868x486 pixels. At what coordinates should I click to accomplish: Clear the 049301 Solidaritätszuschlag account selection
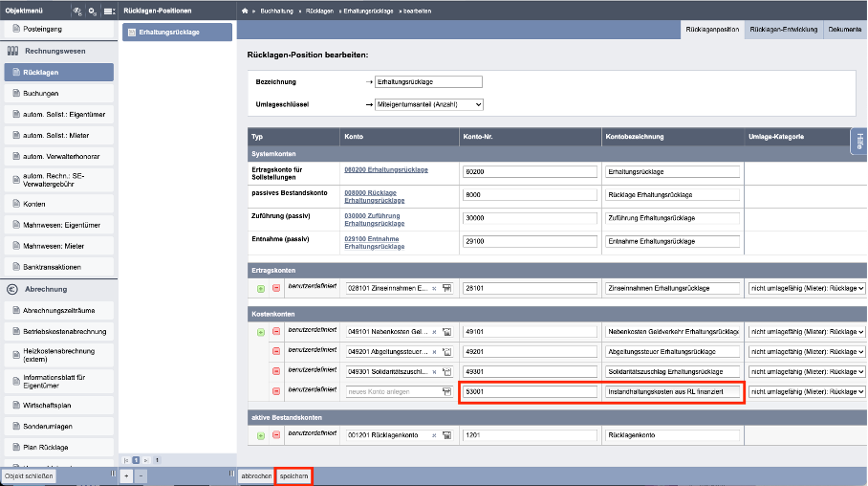point(434,372)
